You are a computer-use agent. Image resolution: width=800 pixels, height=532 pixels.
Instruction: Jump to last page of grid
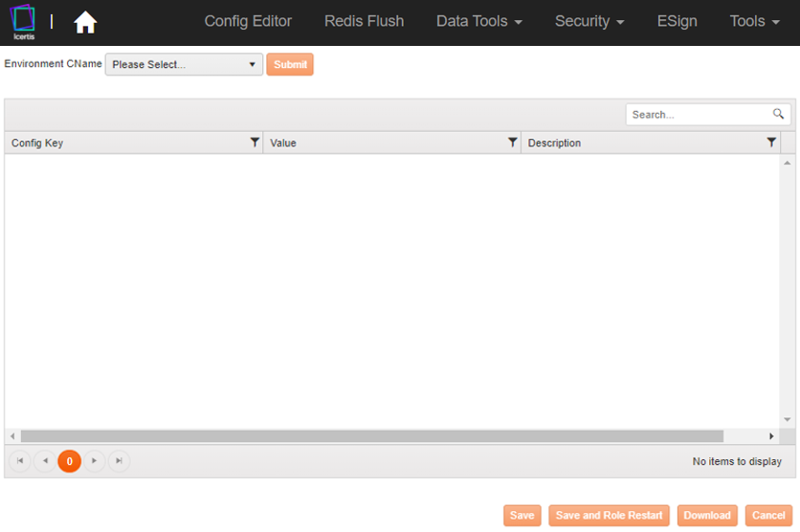tap(119, 461)
